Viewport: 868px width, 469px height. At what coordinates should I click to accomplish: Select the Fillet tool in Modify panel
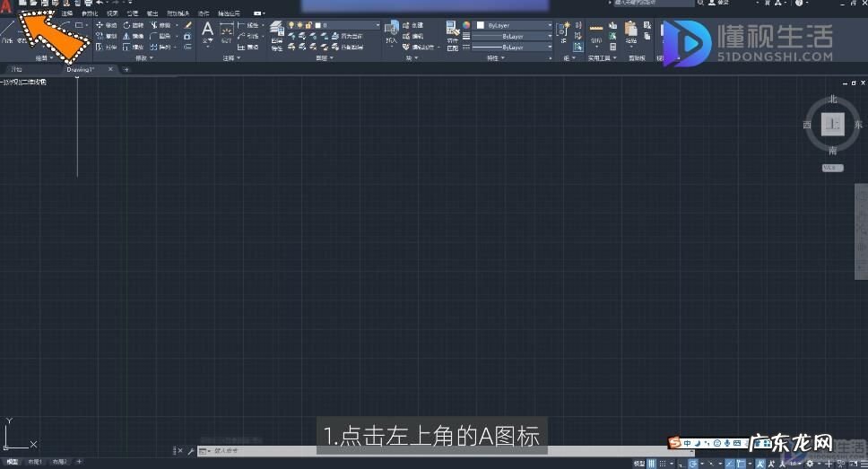161,36
